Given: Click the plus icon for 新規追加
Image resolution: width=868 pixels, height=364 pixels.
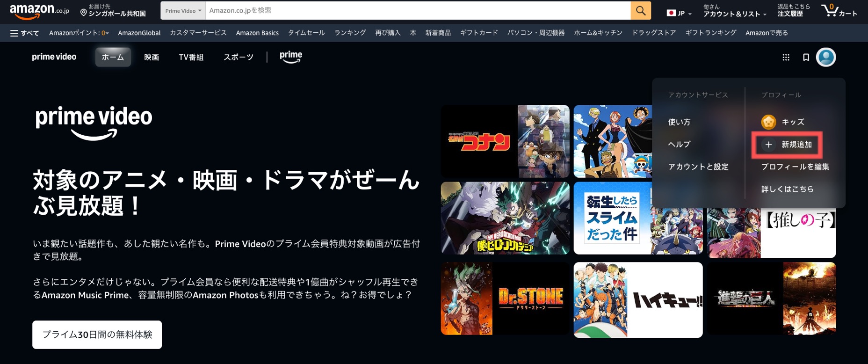Looking at the screenshot, I should click(768, 145).
